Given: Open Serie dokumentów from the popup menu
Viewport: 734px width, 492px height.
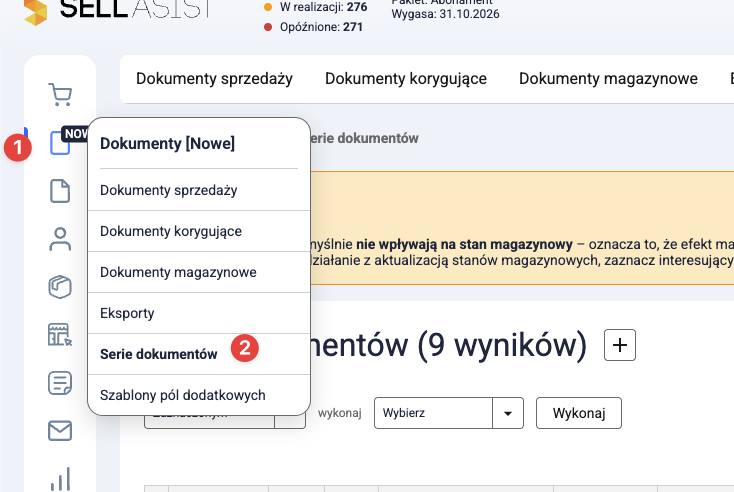Looking at the screenshot, I should pos(158,354).
